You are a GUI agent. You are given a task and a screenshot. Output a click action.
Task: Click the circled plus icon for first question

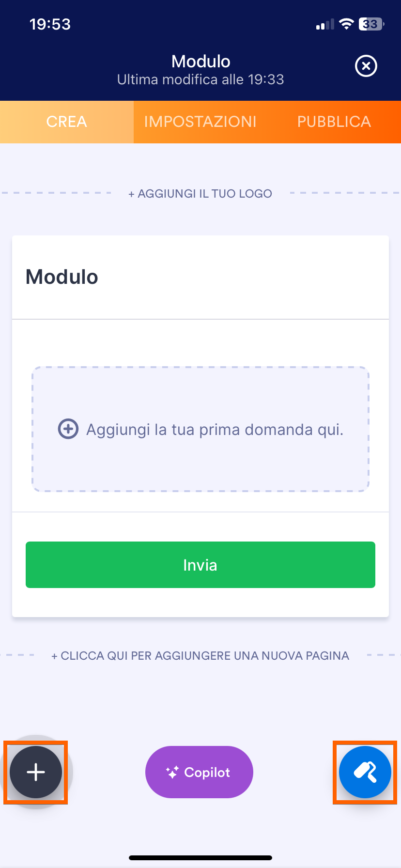[x=68, y=429]
